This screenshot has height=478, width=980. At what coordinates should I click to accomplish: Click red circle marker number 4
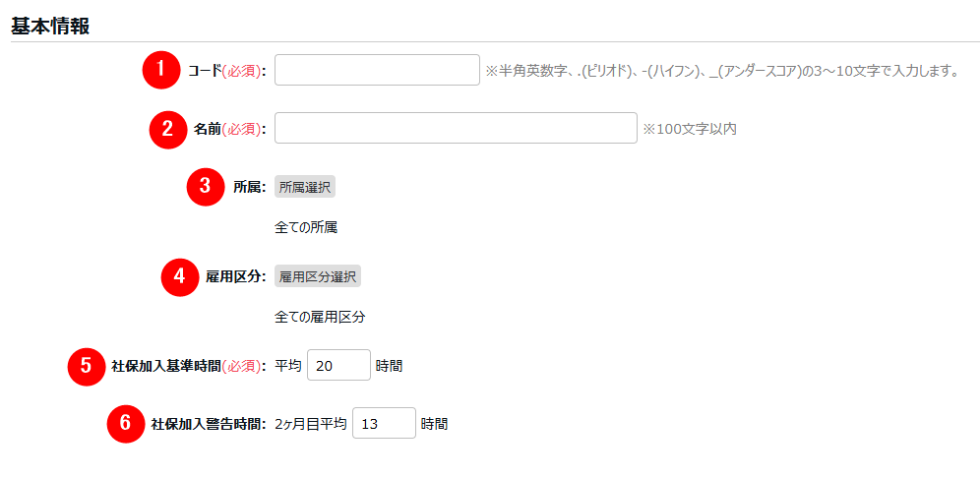pos(180,276)
